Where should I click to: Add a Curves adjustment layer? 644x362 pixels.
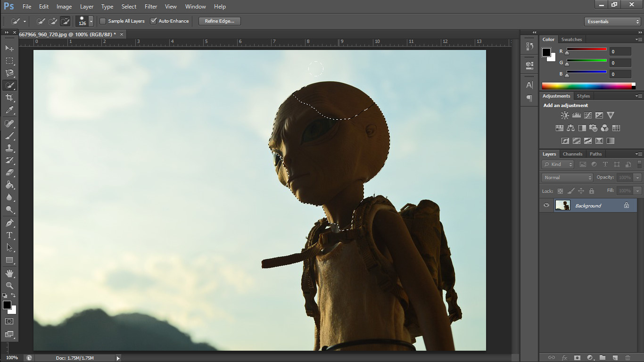pos(588,115)
